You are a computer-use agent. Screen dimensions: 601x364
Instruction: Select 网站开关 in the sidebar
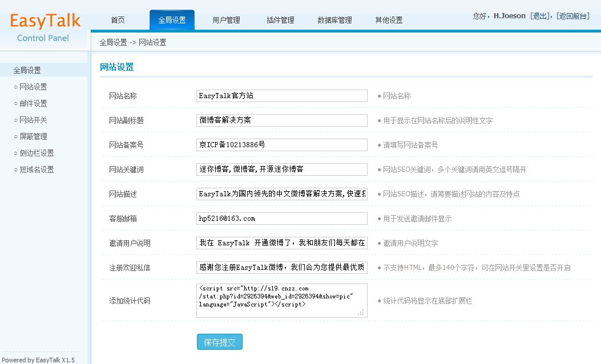point(33,120)
